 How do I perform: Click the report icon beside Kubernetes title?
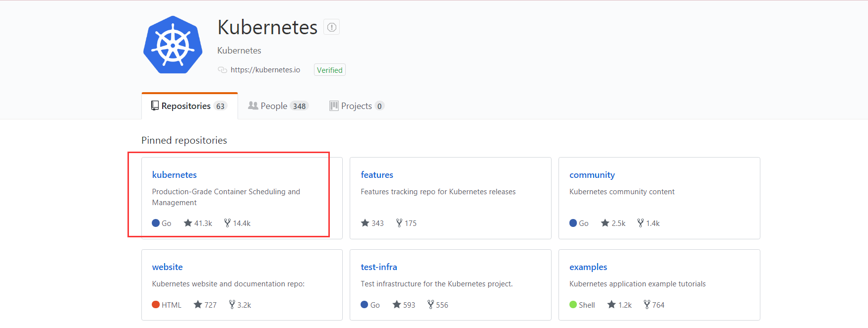coord(332,27)
